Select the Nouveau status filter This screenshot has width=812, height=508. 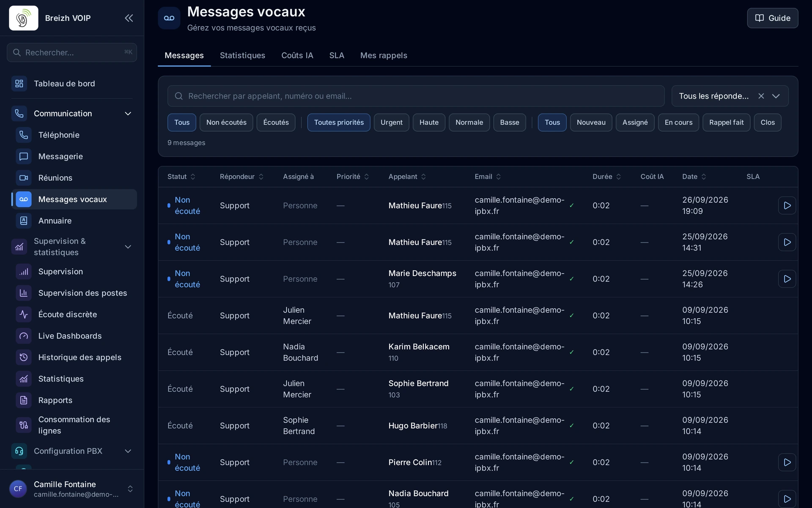[x=591, y=122]
